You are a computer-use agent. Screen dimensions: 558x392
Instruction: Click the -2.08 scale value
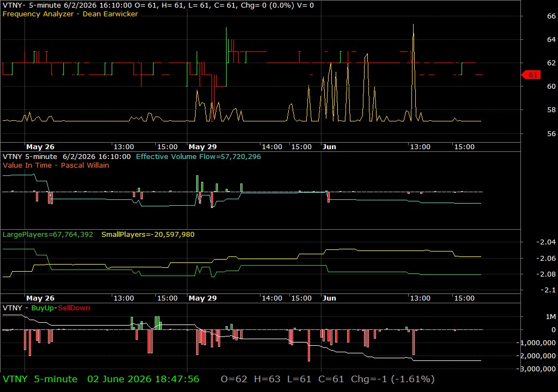pyautogui.click(x=546, y=274)
